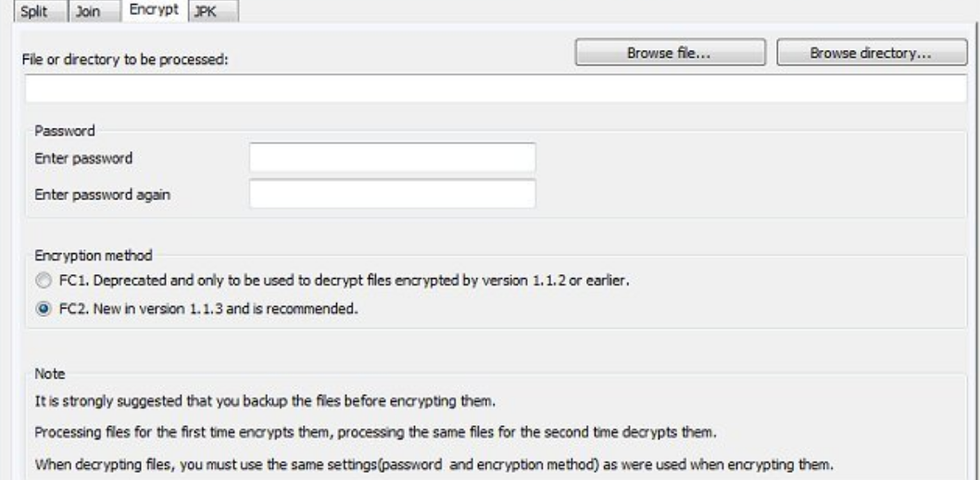Choose the FC2 recommended encryption method
This screenshot has width=980, height=480.
click(43, 309)
